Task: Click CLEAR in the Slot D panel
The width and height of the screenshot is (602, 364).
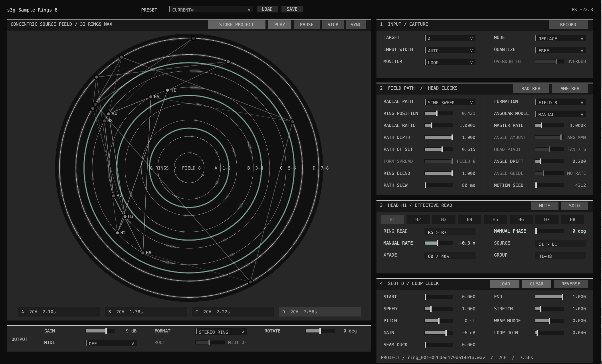Action: click(537, 284)
